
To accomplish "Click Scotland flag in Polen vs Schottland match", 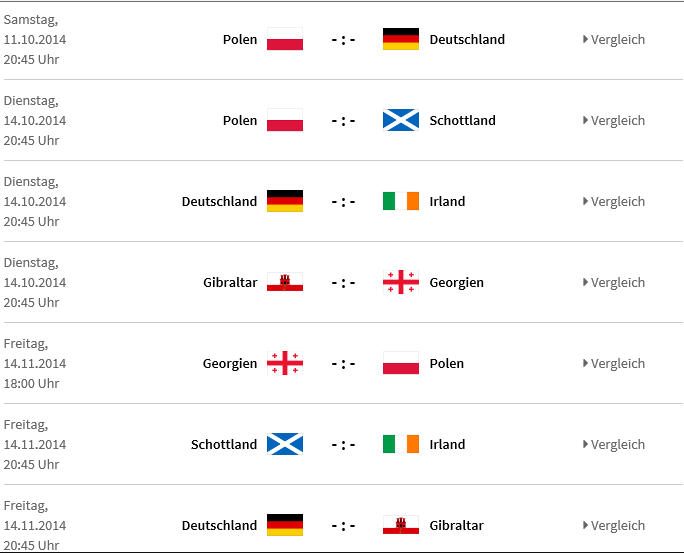I will coord(401,120).
